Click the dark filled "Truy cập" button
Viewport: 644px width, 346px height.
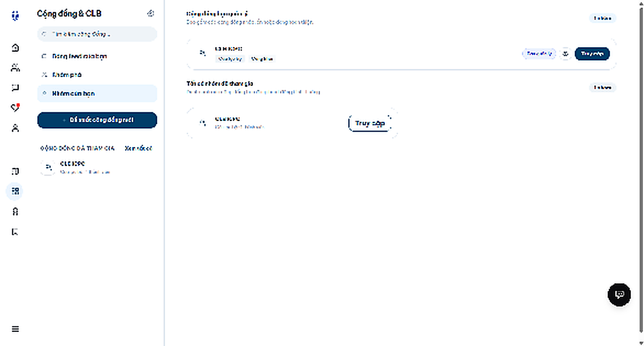[592, 54]
